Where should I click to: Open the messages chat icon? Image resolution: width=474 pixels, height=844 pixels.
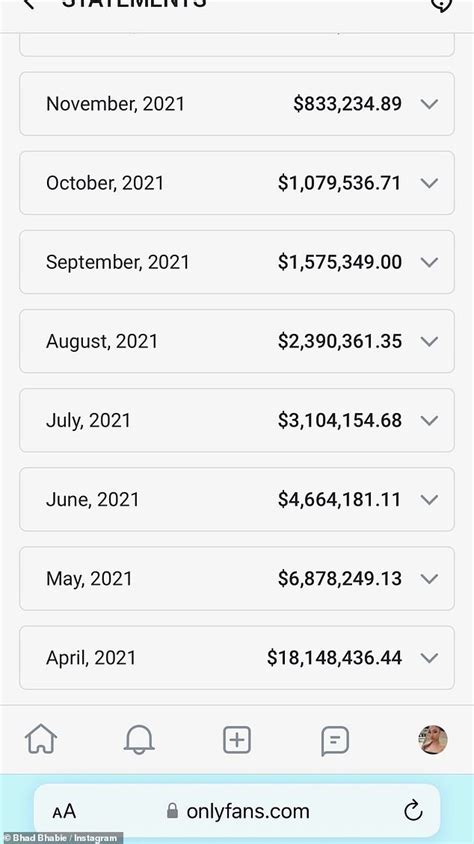click(x=335, y=741)
